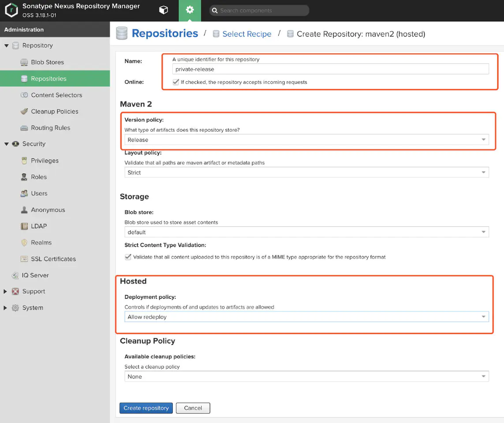Click the Sonatype Nexus logo icon
The width and height of the screenshot is (504, 423).
[11, 10]
